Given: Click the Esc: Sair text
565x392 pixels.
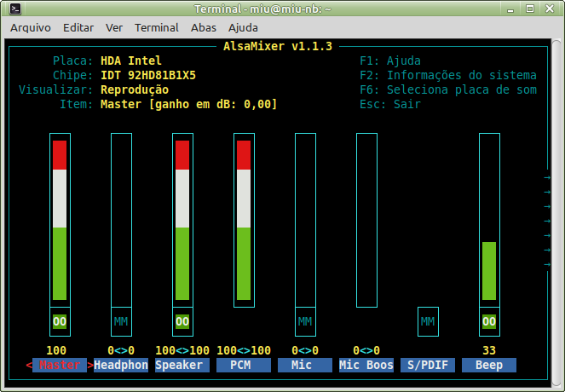Looking at the screenshot, I should pos(390,104).
